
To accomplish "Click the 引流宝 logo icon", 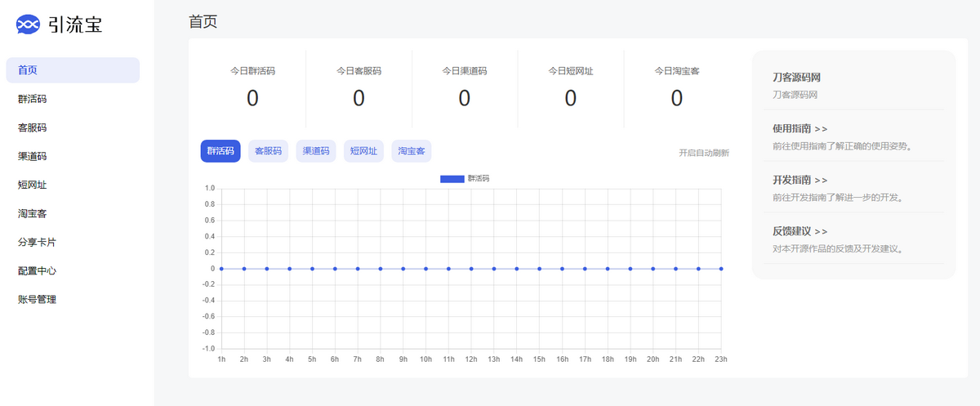I will pos(28,25).
